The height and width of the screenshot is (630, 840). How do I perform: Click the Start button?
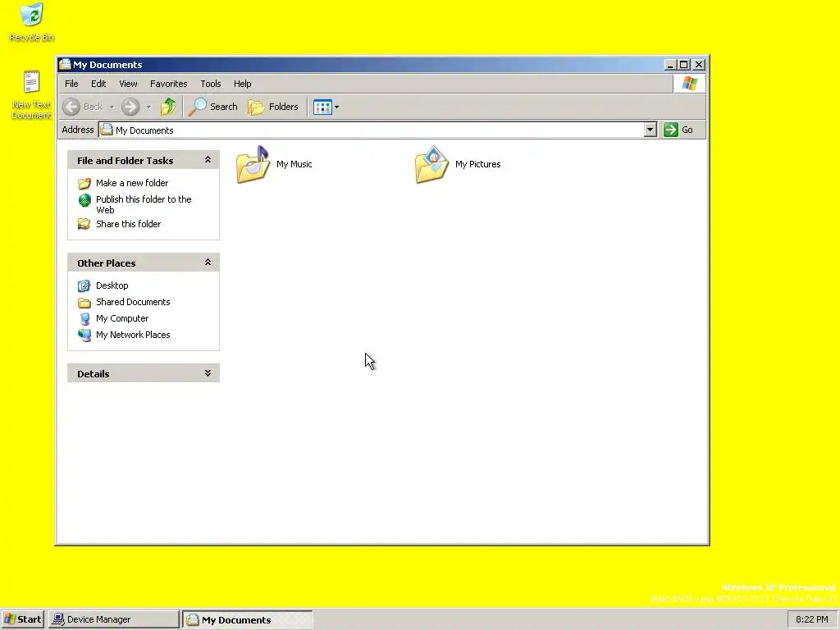(22, 619)
